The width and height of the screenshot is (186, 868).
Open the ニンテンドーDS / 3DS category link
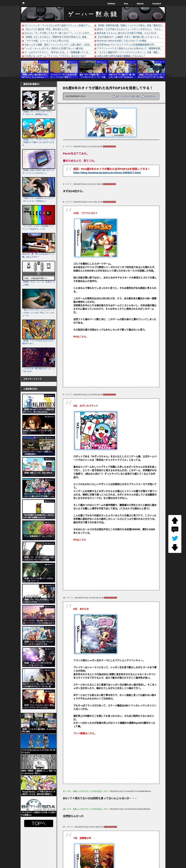coord(130,96)
